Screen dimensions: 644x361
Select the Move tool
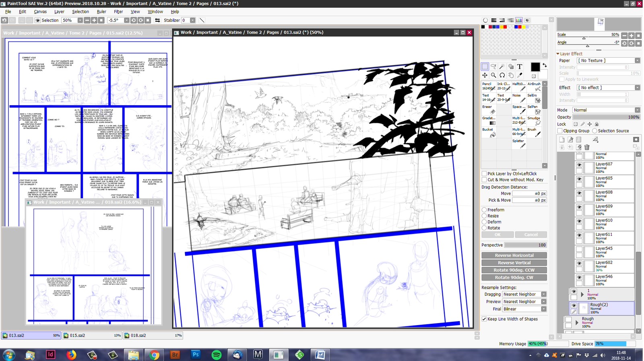[x=485, y=75]
